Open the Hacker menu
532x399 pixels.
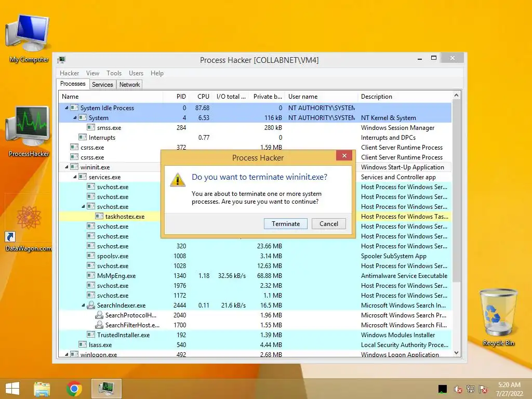coord(69,73)
